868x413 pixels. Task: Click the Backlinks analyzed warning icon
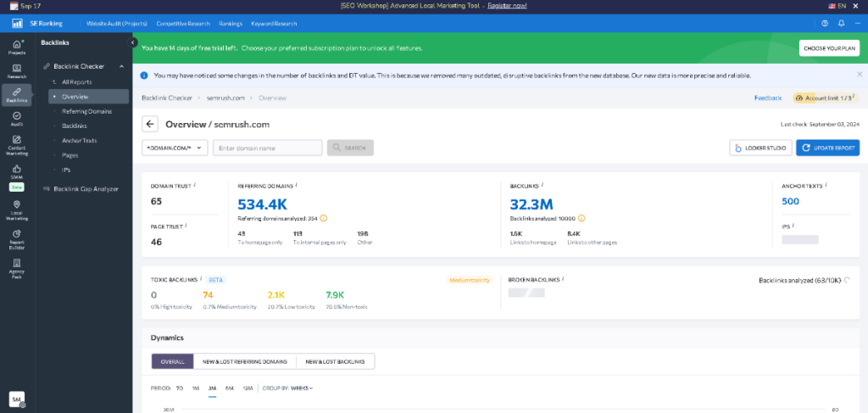(x=582, y=218)
